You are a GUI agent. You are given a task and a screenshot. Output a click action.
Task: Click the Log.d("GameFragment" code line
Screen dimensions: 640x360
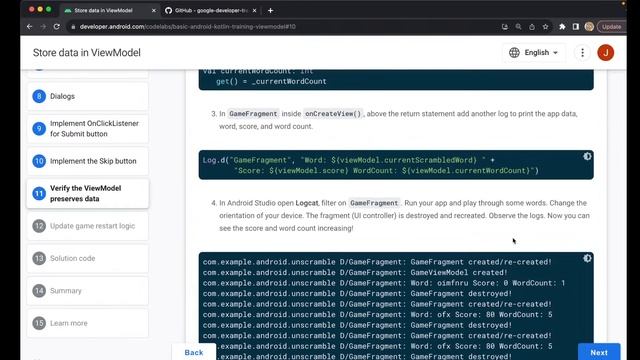coord(349,160)
